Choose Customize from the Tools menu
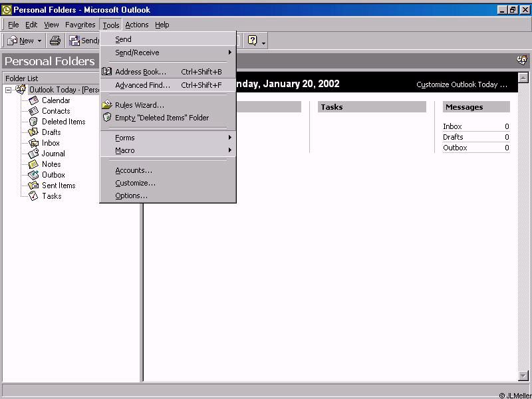532x399 pixels. [x=168, y=183]
